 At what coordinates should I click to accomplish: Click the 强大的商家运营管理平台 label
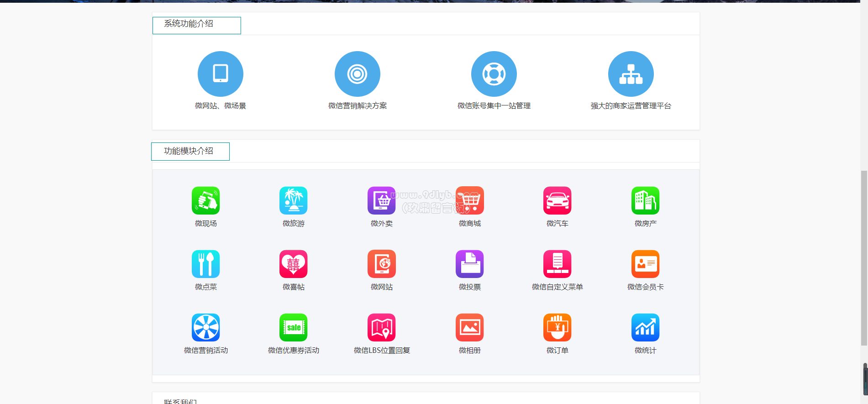tap(631, 106)
